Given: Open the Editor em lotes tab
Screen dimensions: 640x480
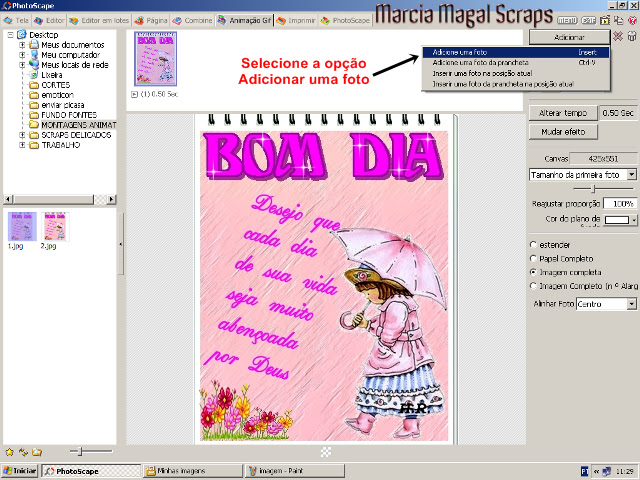Looking at the screenshot, I should pos(99,20).
